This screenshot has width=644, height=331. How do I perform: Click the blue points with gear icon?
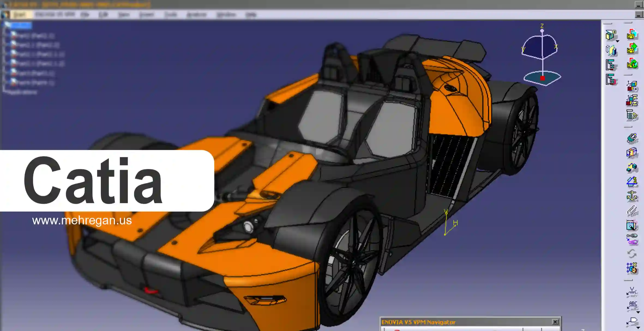632,268
